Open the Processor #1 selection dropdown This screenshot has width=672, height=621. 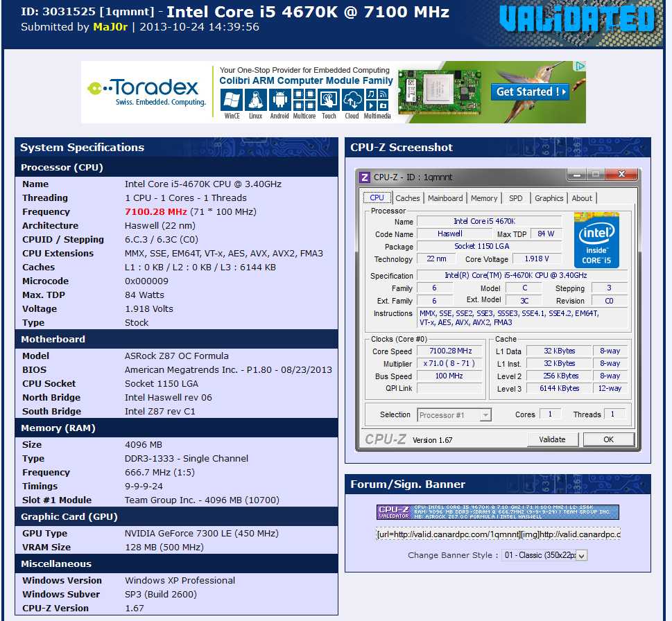pos(454,415)
